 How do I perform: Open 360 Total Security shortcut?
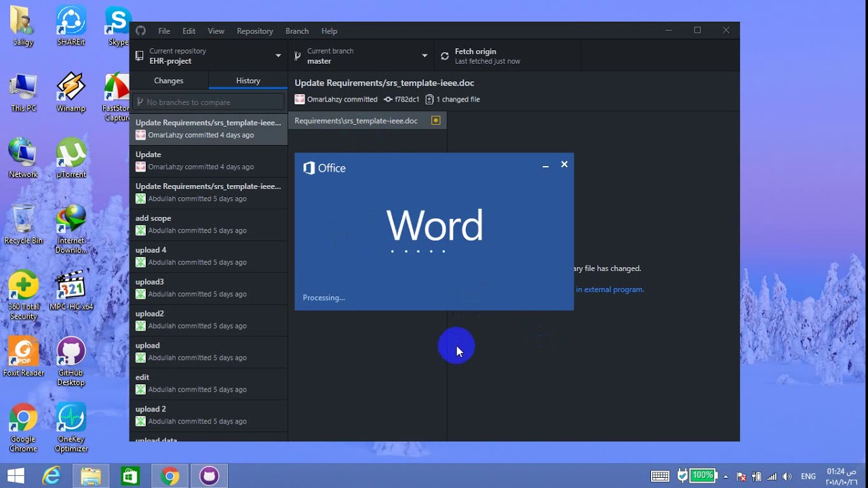23,296
